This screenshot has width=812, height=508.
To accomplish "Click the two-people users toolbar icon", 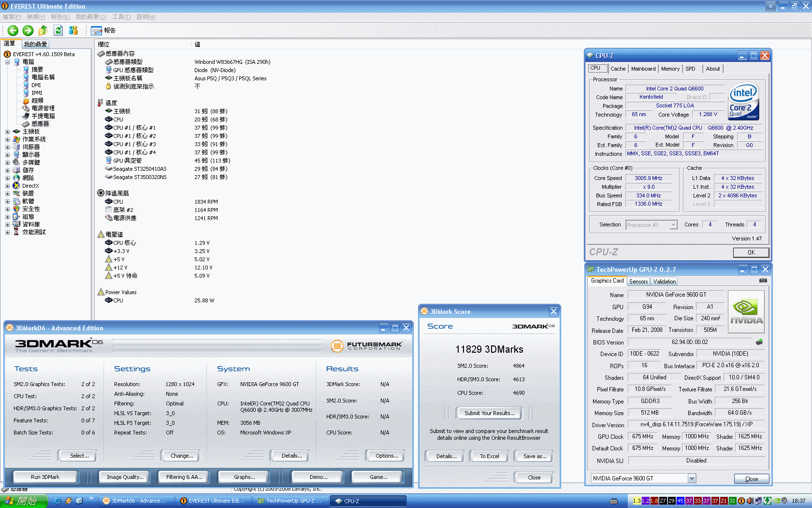I will pos(73,30).
